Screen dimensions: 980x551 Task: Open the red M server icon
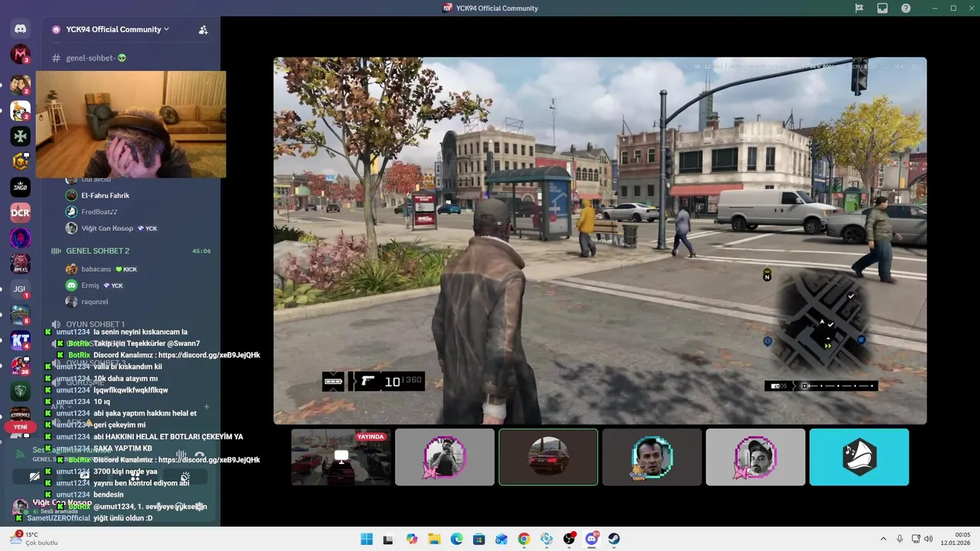[x=20, y=54]
